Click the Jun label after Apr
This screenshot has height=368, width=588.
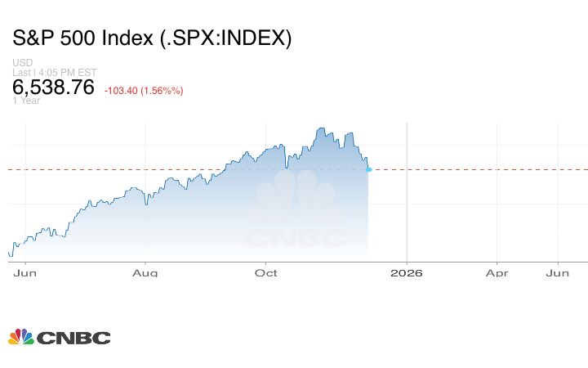tap(557, 272)
